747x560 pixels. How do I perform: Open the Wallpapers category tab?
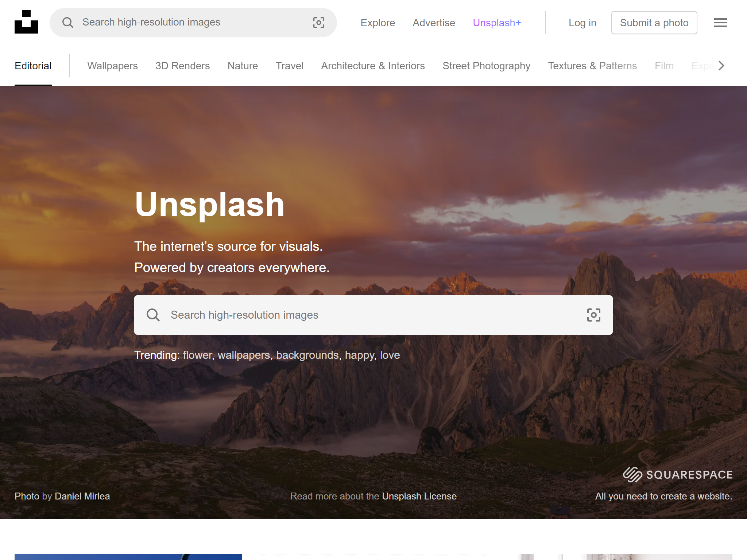[112, 66]
